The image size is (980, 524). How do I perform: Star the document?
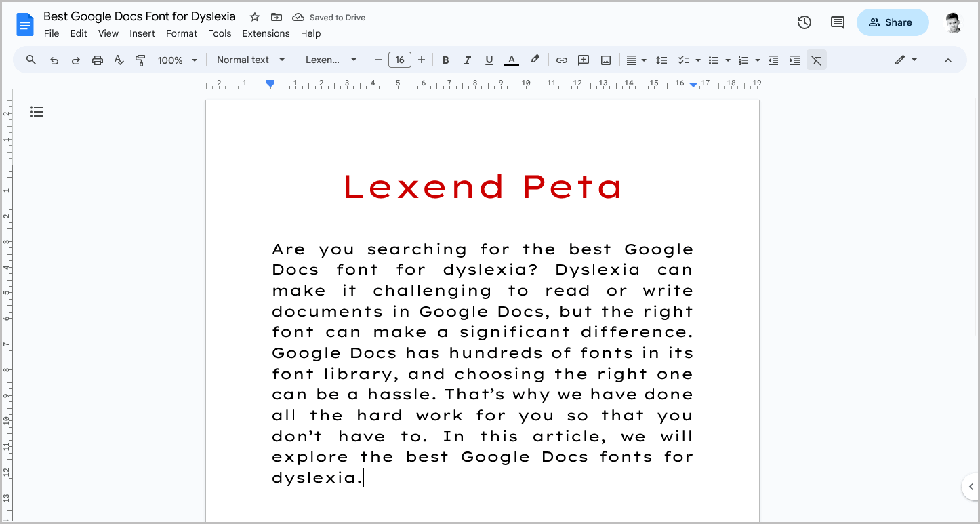[x=255, y=17]
